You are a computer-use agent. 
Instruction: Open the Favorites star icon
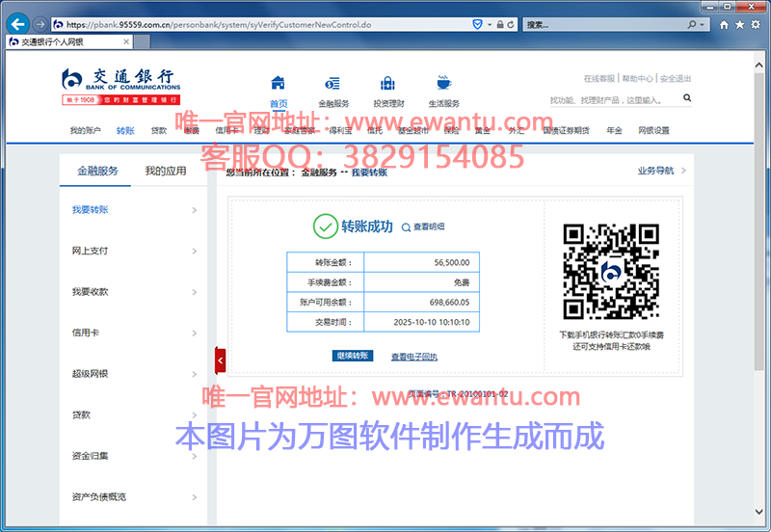[x=739, y=25]
